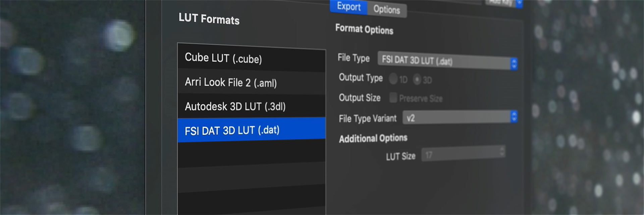The width and height of the screenshot is (644, 215).
Task: Open the File Type Variant dropdown
Action: tap(460, 118)
